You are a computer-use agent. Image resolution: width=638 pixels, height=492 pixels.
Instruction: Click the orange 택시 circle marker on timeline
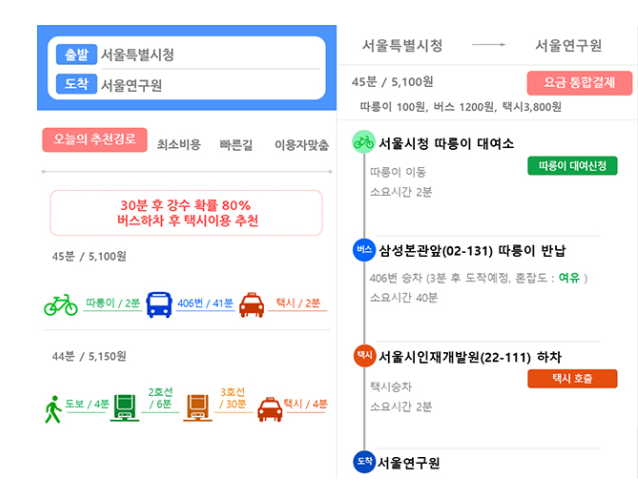pos(364,356)
